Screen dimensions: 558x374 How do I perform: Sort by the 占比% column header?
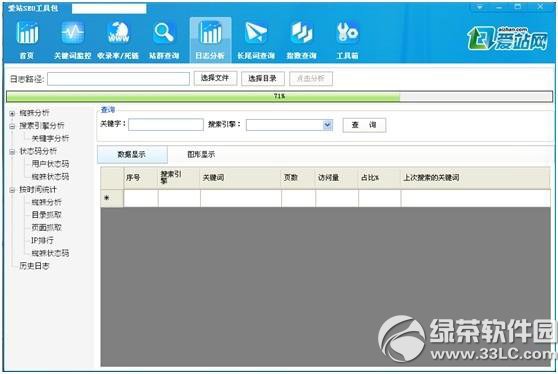click(x=380, y=178)
